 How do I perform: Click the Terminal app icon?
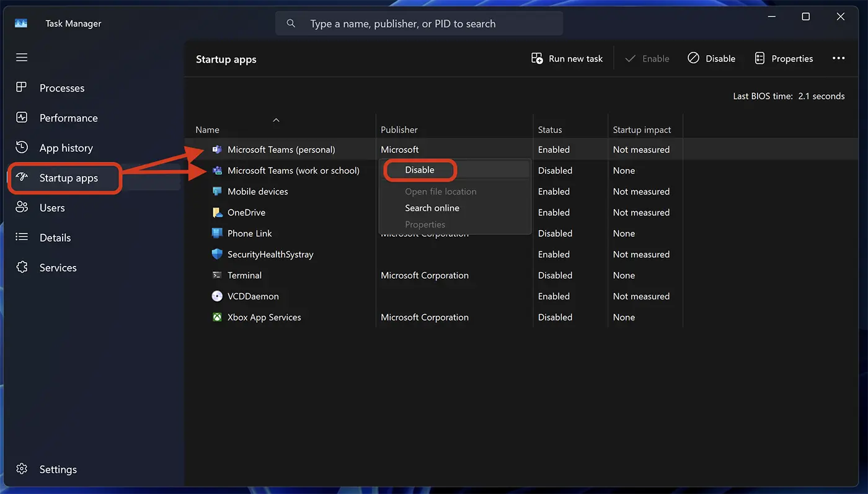[x=217, y=275]
